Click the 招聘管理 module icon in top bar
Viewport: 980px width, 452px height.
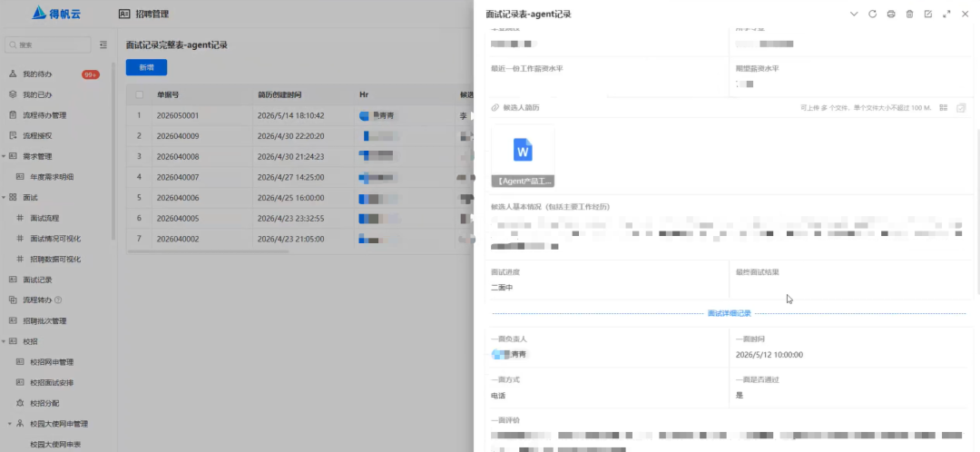(124, 14)
